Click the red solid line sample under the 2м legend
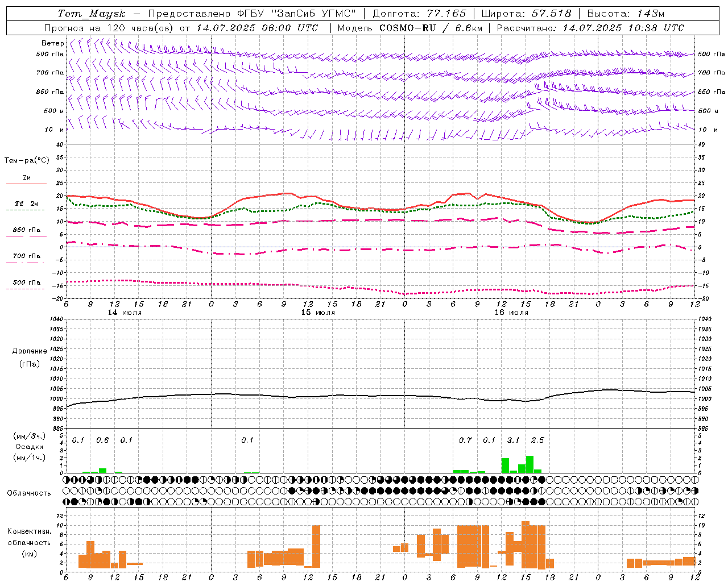The width and height of the screenshot is (728, 582). pos(26,184)
